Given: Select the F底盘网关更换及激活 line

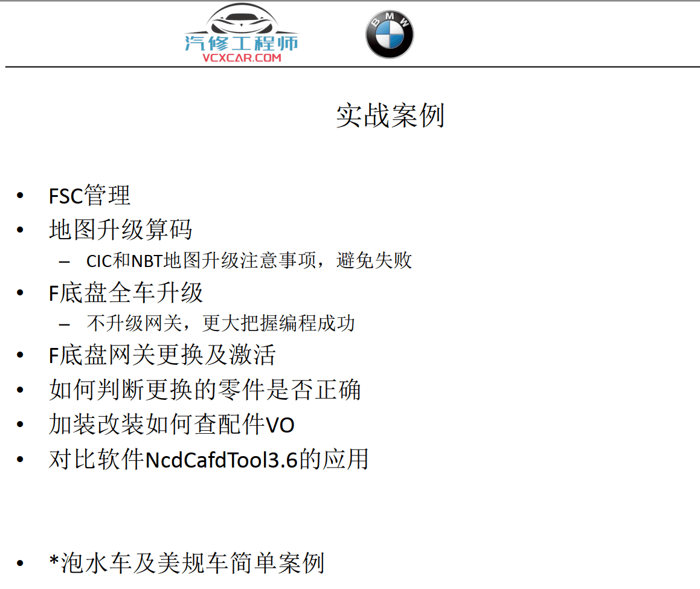Looking at the screenshot, I should point(162,355).
